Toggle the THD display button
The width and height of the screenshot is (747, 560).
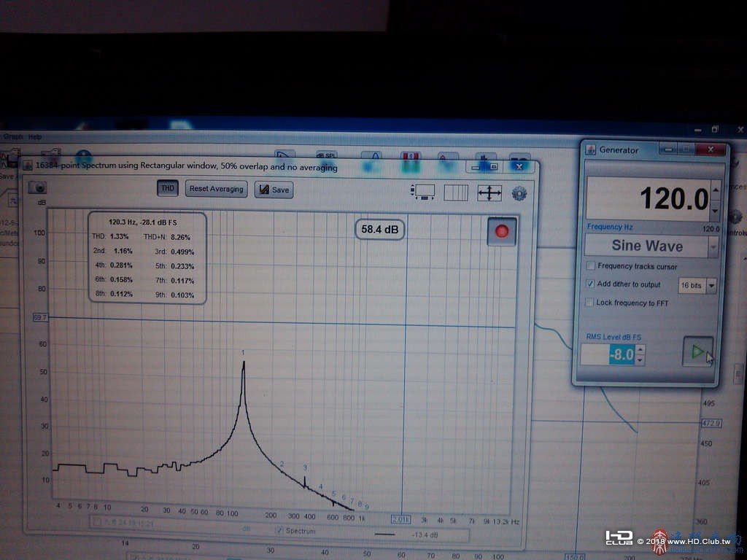(167, 188)
